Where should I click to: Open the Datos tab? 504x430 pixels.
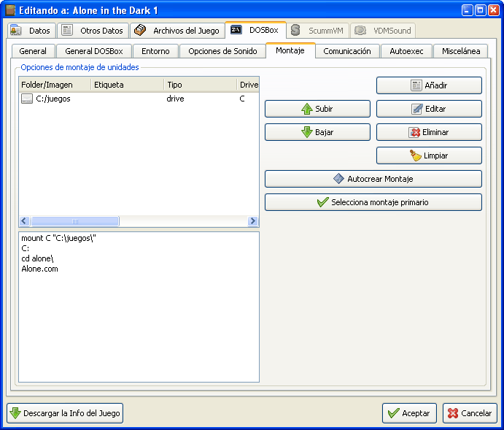coord(31,31)
